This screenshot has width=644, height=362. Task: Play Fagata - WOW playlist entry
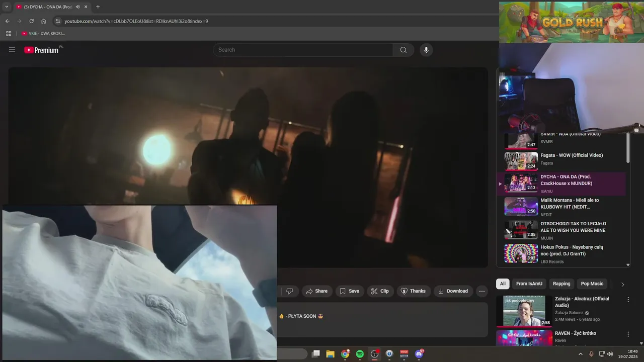click(x=561, y=161)
